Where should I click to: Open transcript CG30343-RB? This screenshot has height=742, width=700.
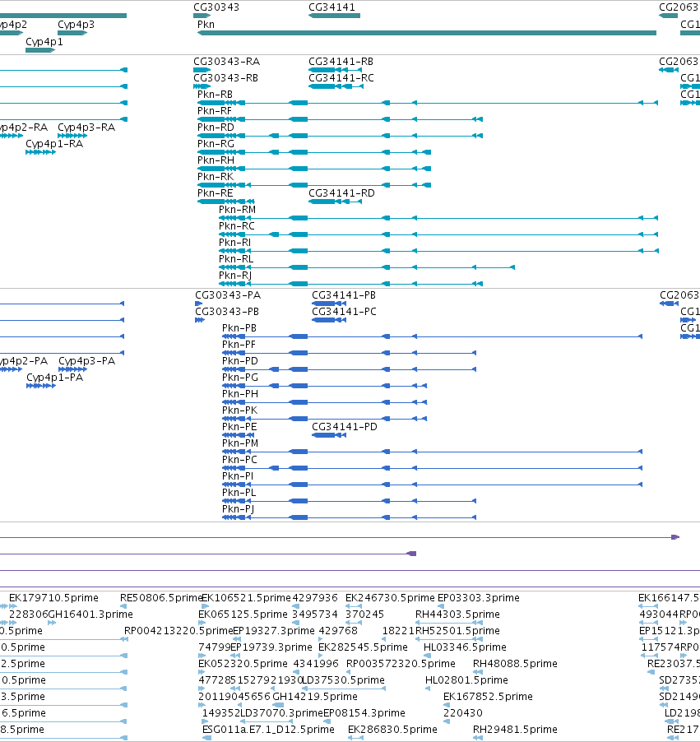[x=225, y=78]
